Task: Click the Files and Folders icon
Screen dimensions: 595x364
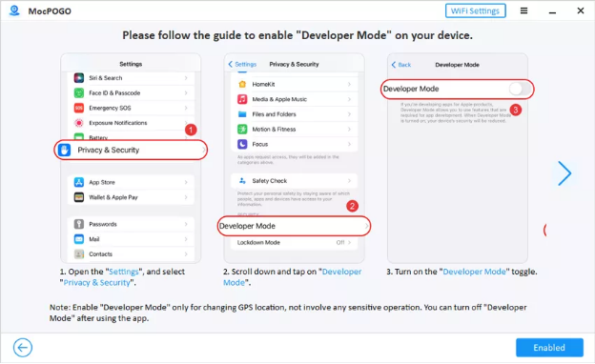Action: coord(242,114)
